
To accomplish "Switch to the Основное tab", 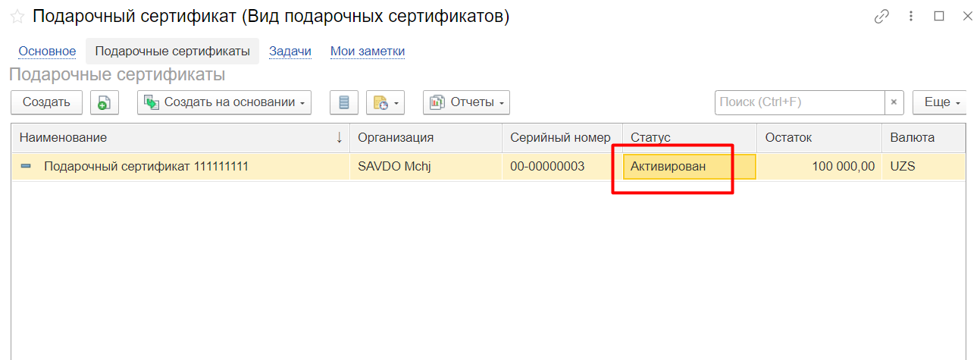I will click(47, 52).
